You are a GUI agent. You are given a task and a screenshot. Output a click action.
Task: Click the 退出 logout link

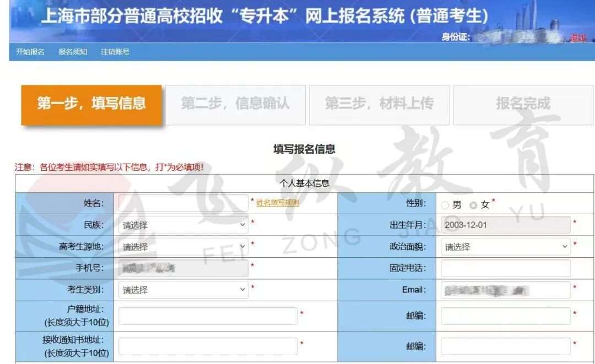[578, 38]
